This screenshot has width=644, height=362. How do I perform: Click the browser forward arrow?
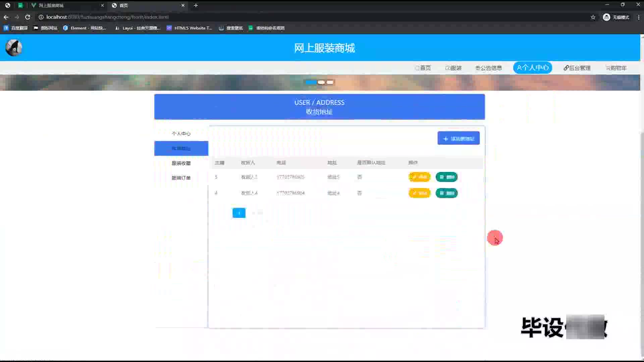point(17,17)
